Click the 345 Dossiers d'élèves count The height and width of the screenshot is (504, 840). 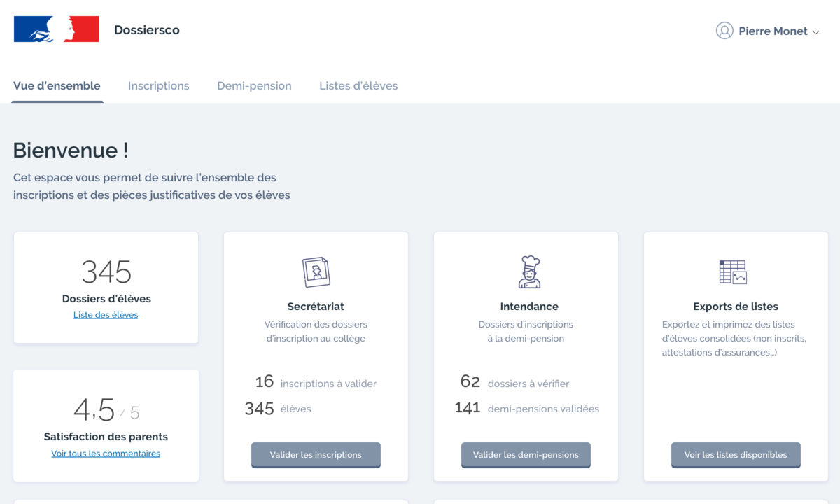coord(106,272)
